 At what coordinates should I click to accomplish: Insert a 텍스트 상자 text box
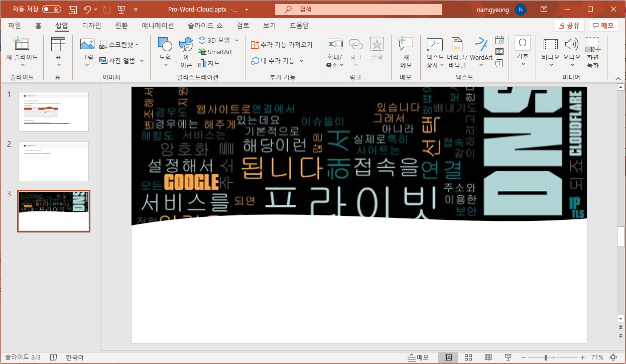click(x=435, y=52)
